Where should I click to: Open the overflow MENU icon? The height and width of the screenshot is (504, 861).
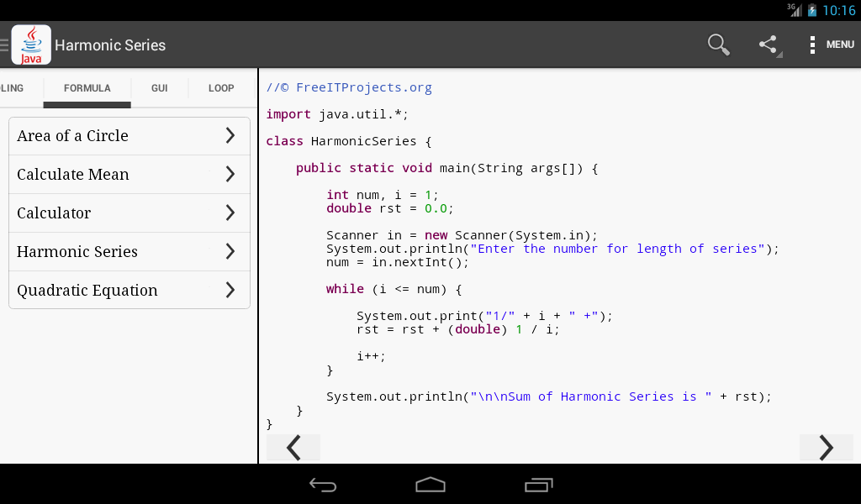point(811,44)
